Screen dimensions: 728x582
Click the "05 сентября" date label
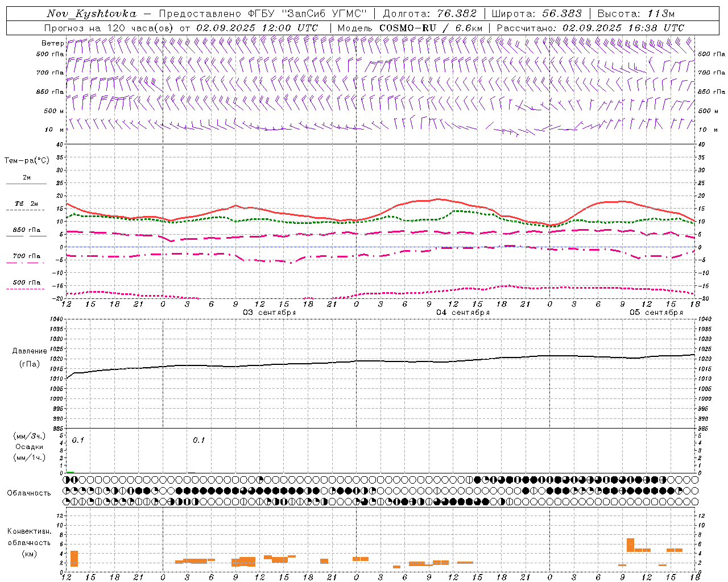pyautogui.click(x=656, y=313)
